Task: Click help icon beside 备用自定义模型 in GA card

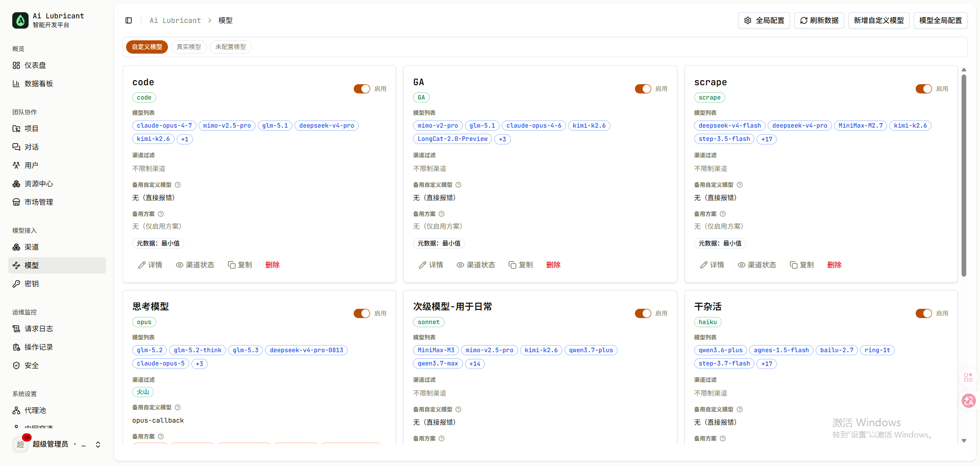Action: (458, 185)
